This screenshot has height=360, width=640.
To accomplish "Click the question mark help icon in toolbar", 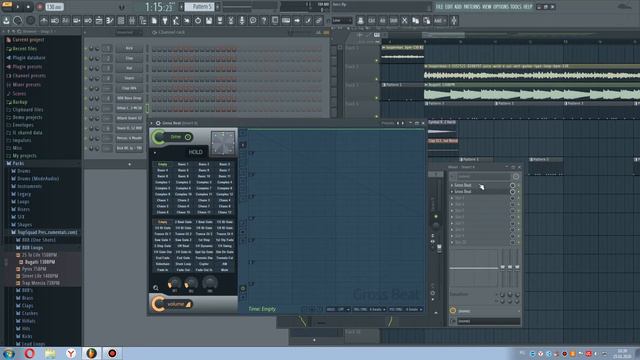I will coord(264,20).
